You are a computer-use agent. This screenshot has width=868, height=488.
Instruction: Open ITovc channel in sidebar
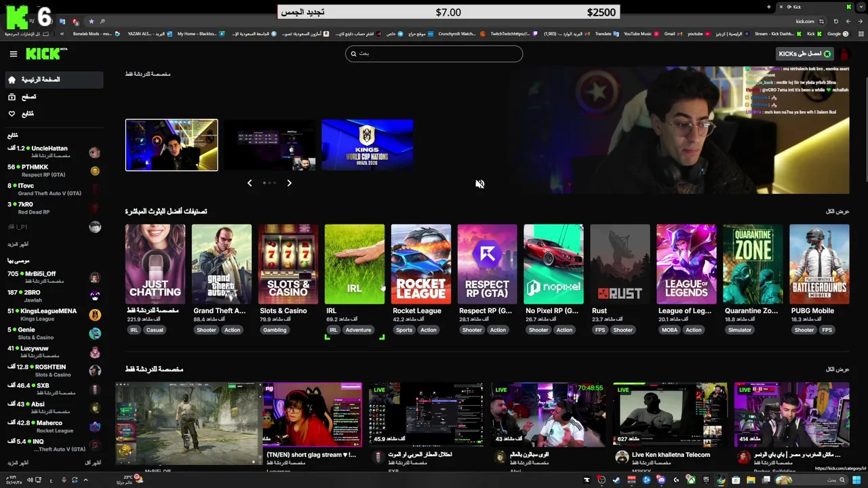pos(54,189)
